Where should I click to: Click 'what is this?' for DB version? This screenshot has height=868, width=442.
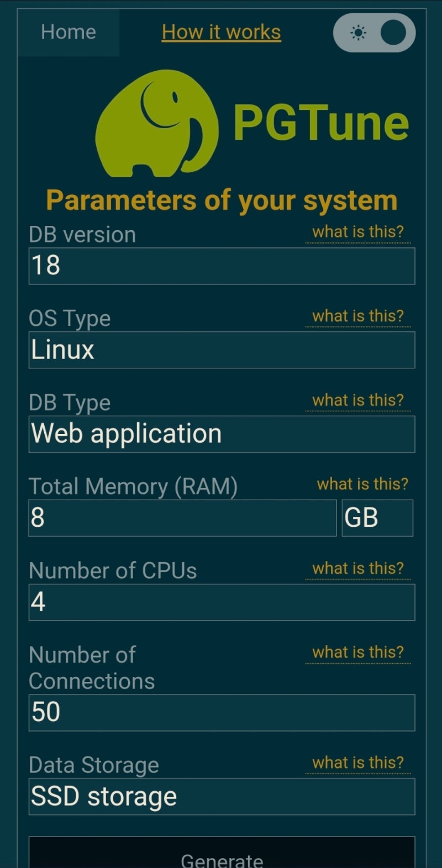pyautogui.click(x=358, y=232)
